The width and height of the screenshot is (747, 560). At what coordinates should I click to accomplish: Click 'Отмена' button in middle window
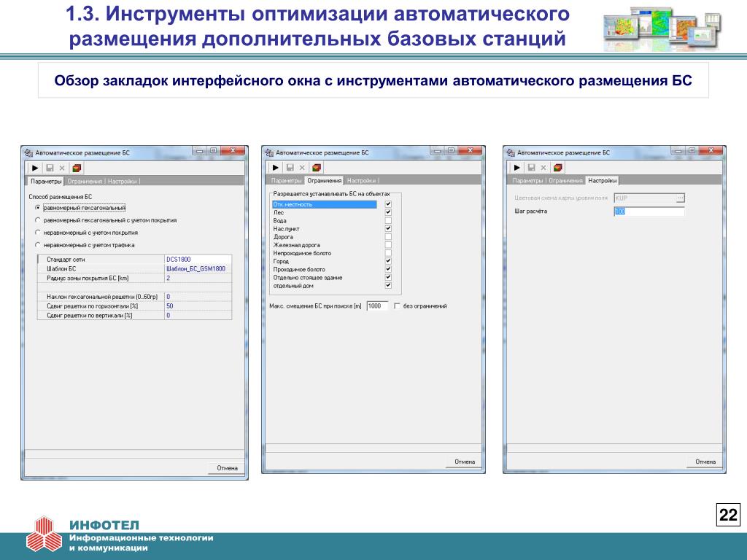click(x=465, y=462)
